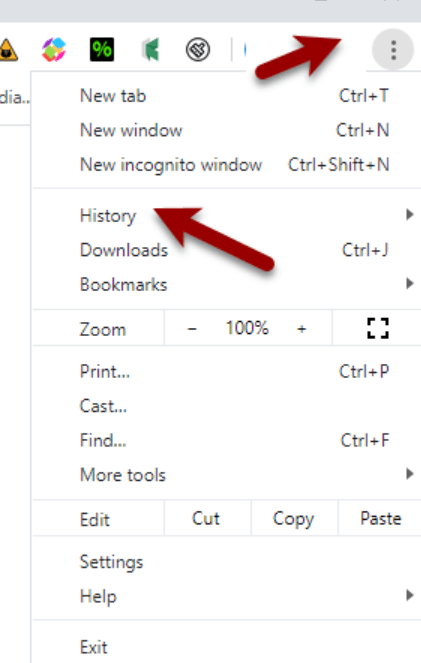The width and height of the screenshot is (421, 663).
Task: Click the yellow warning triangle extension icon
Action: pos(8,50)
